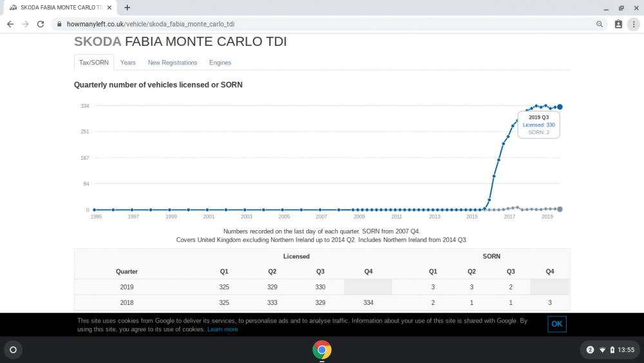Select the latest licensed data point on chart

pos(560,107)
